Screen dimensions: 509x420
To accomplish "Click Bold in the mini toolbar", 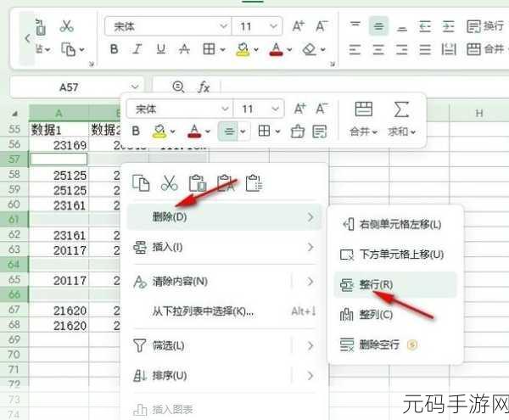I will point(136,132).
